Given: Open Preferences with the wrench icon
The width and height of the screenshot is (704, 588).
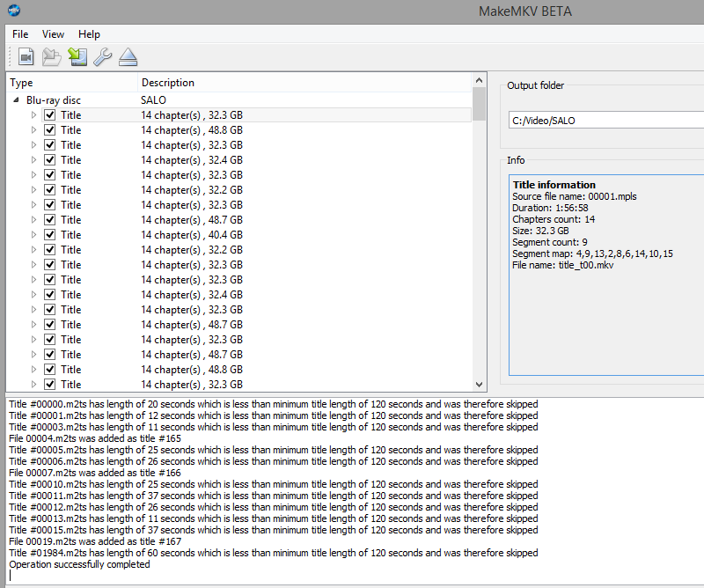Looking at the screenshot, I should click(x=103, y=57).
